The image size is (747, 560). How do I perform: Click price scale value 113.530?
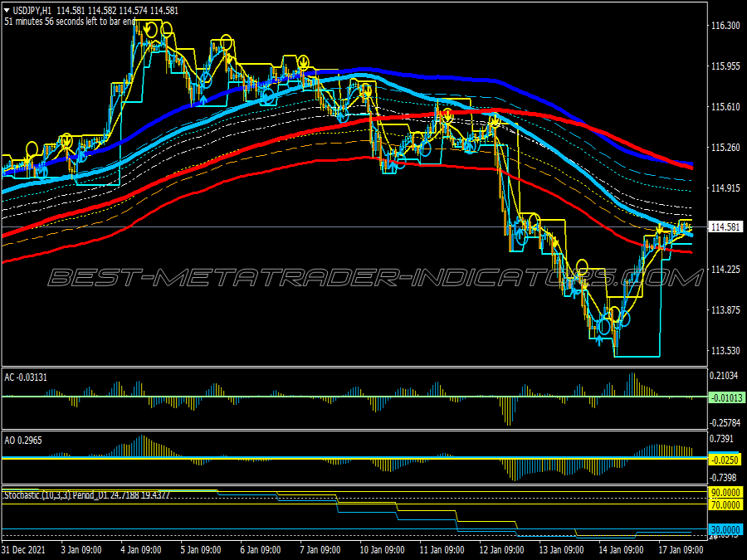(725, 350)
